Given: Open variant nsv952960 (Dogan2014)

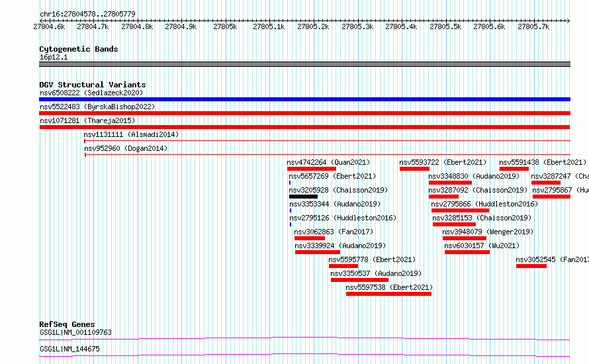Looking at the screenshot, I should [x=126, y=148].
